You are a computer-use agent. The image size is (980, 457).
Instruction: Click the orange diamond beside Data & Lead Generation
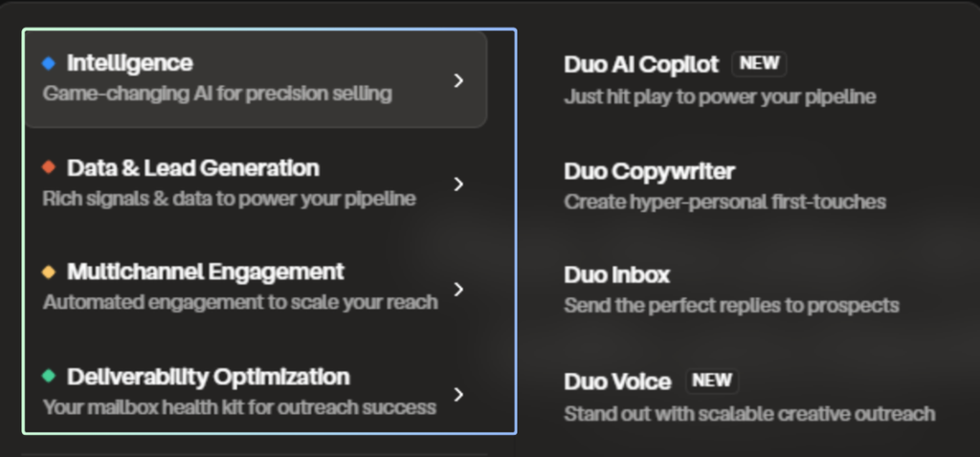point(49,168)
